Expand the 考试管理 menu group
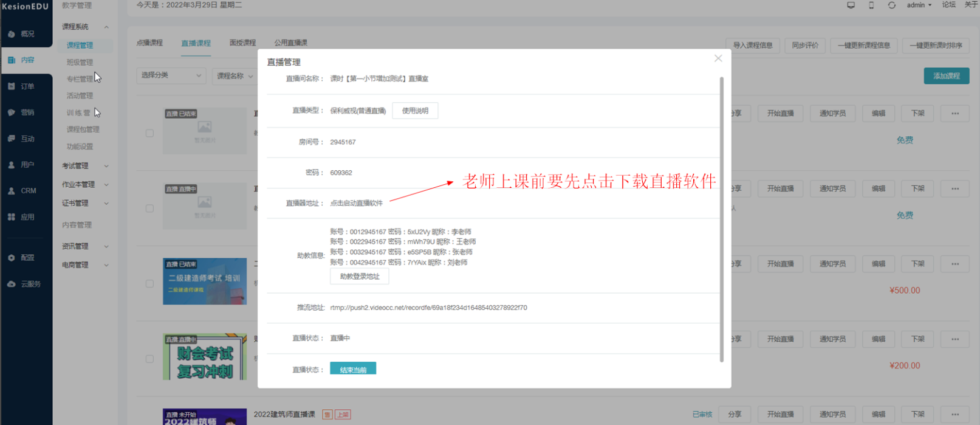 click(85, 166)
